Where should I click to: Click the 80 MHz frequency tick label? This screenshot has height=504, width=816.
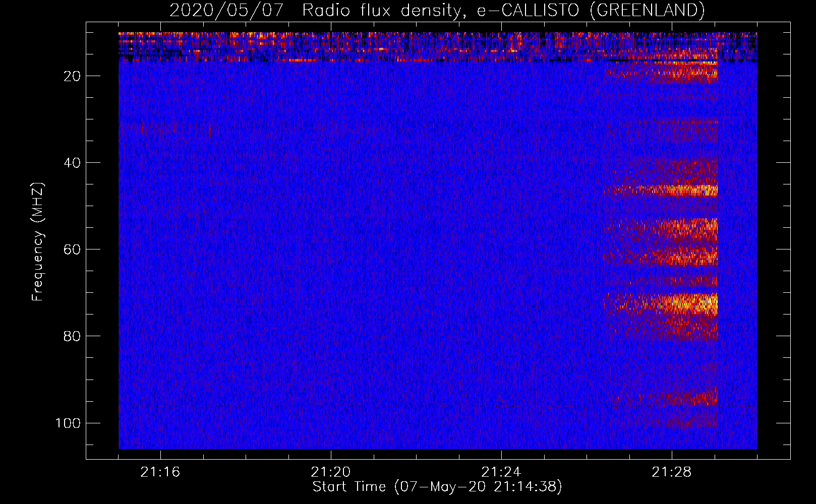pyautogui.click(x=72, y=336)
